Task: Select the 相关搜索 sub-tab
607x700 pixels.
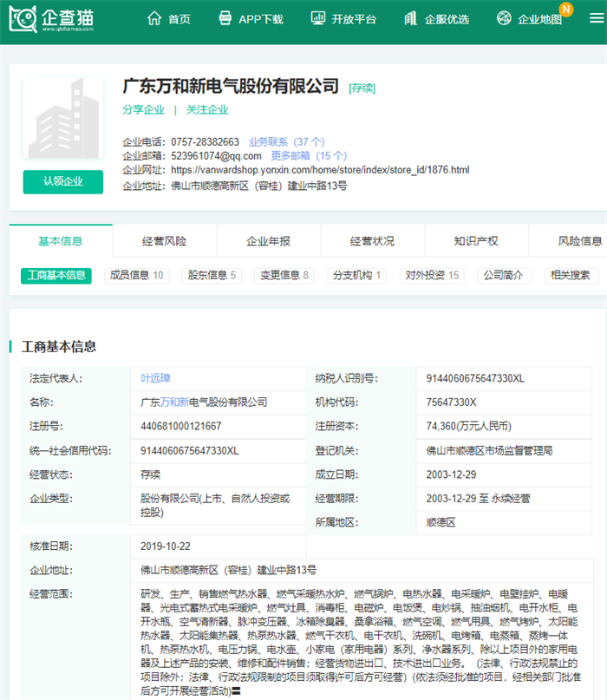Action: tap(571, 276)
